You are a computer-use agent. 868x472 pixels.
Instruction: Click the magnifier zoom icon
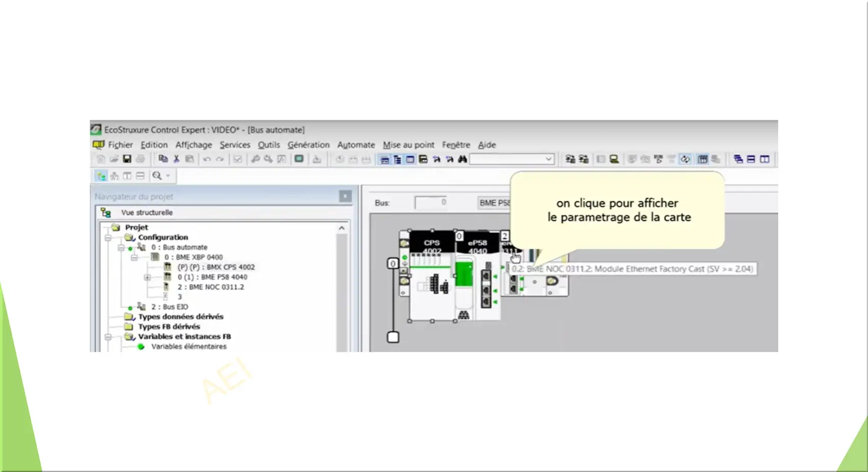tap(157, 176)
